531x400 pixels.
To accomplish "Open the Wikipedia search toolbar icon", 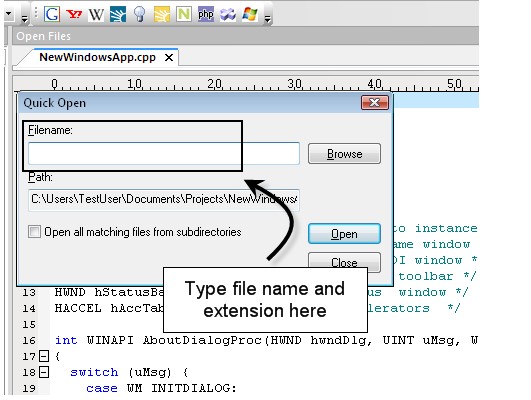I will (x=96, y=15).
